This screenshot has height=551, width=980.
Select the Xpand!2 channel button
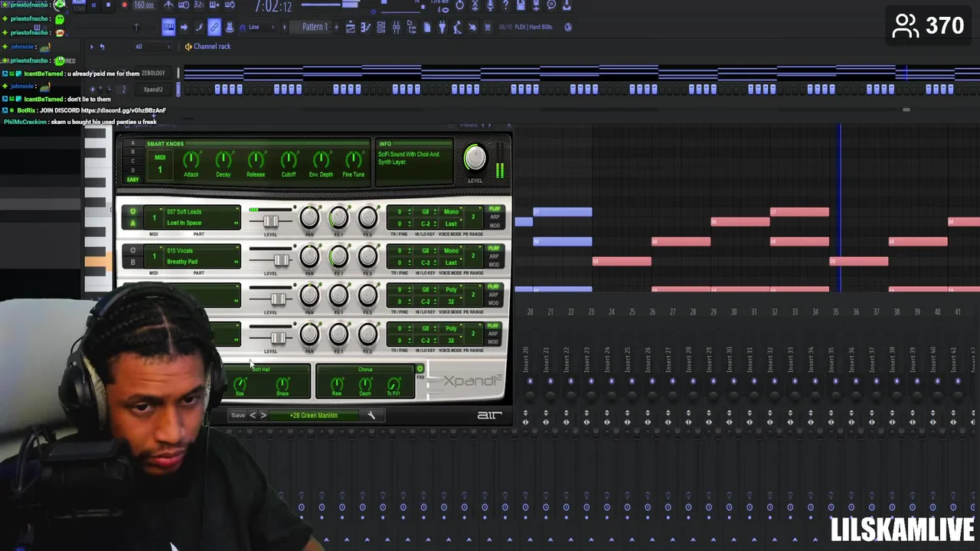tap(153, 90)
